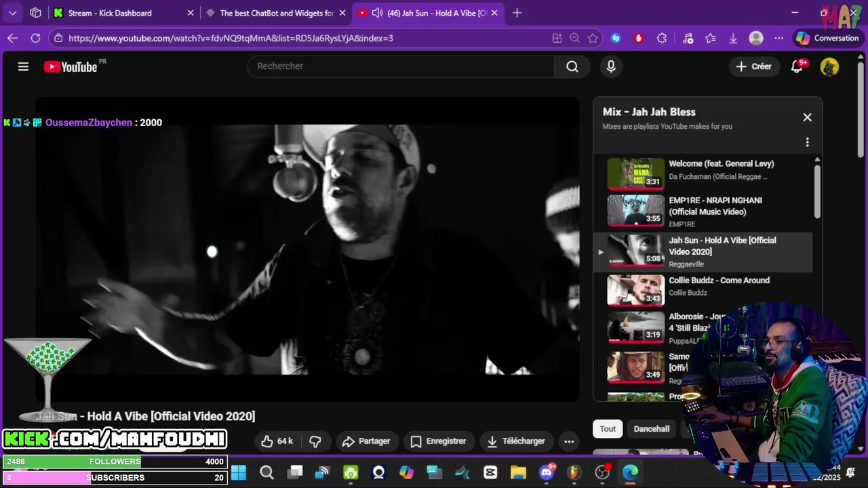
Task: Close the Jah Sun YouTube tab
Action: click(495, 13)
